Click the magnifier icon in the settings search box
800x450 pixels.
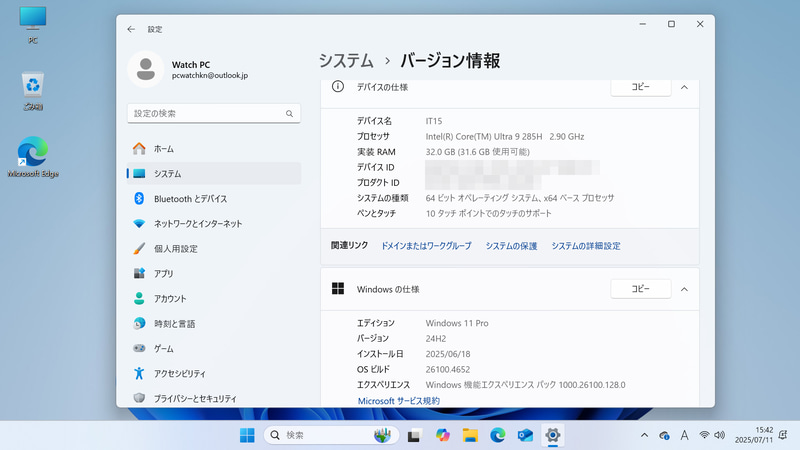coord(289,113)
